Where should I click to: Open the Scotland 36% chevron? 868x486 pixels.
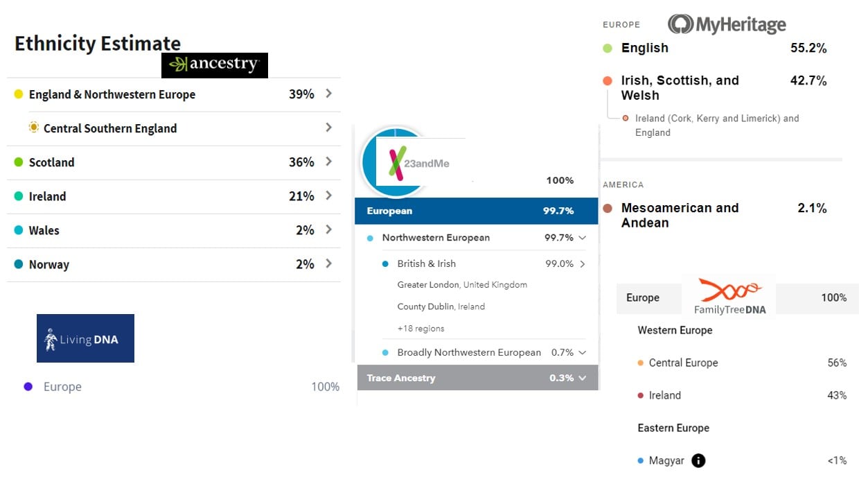point(328,162)
